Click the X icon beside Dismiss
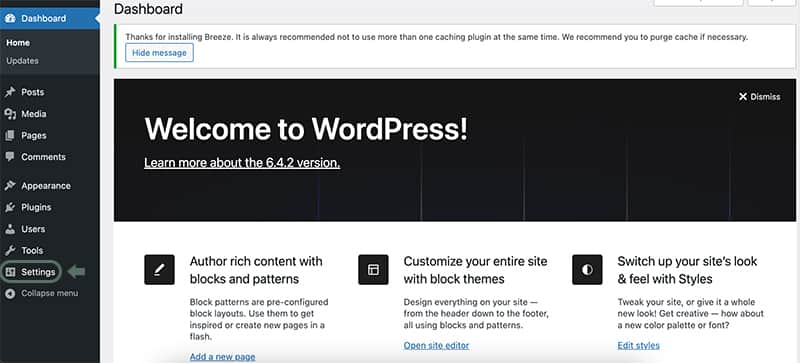Image resolution: width=800 pixels, height=363 pixels. click(x=743, y=96)
